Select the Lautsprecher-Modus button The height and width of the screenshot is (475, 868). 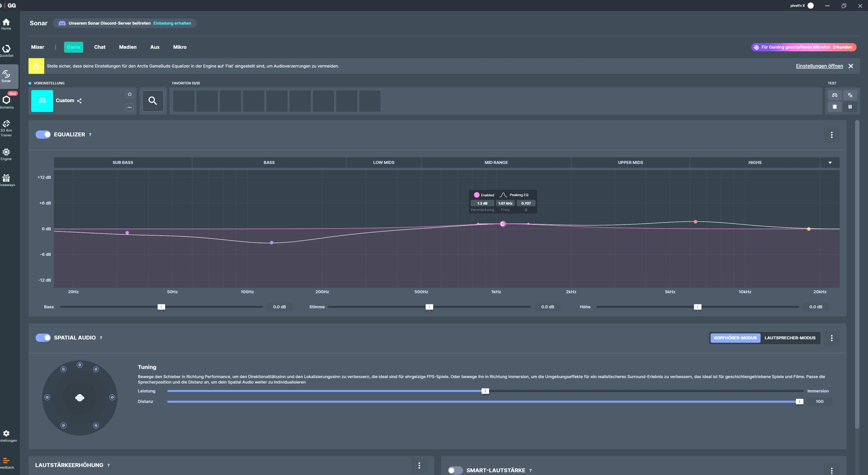pyautogui.click(x=790, y=338)
